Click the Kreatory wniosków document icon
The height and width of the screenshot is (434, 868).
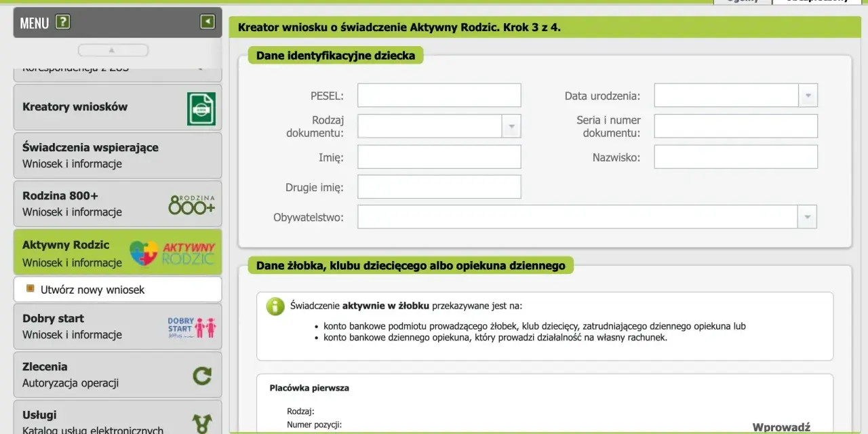(201, 108)
